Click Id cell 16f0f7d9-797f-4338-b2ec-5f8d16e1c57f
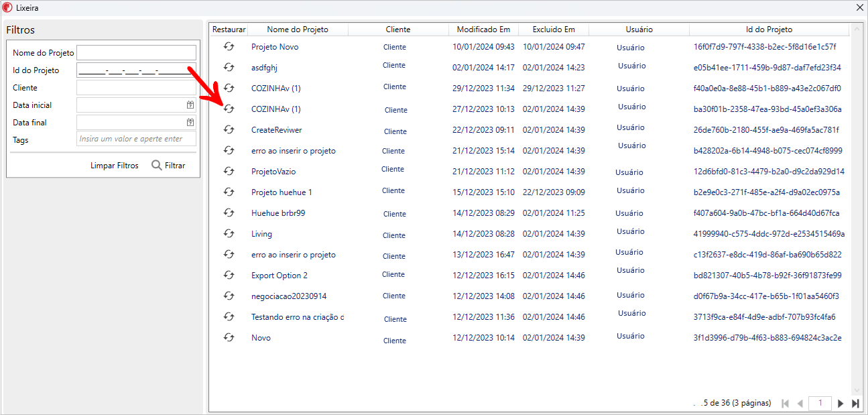 coord(765,47)
